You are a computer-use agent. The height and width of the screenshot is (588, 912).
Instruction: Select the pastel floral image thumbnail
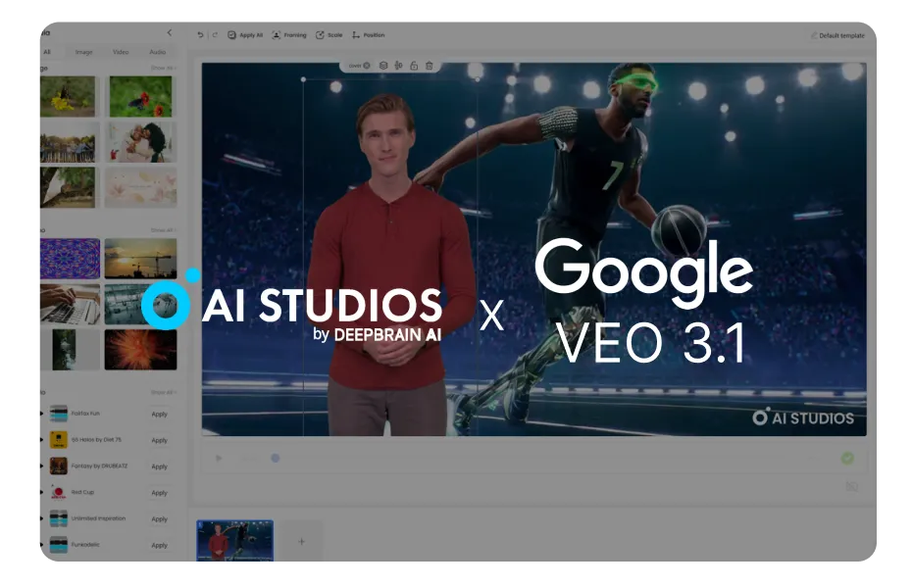tap(140, 188)
